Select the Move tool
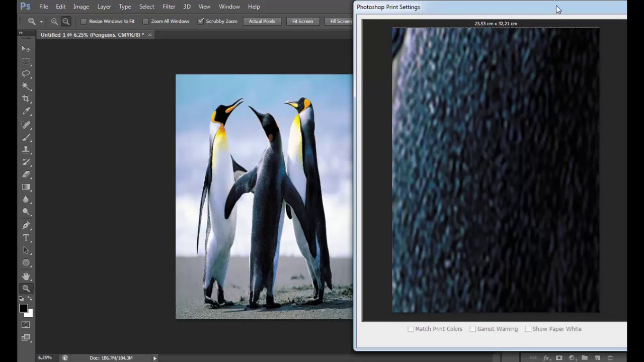The image size is (644, 362). 26,49
